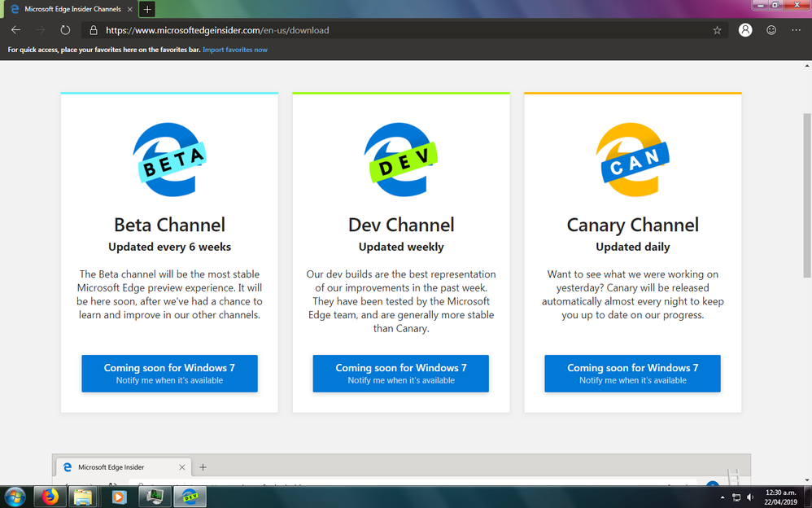Click 'Updated weekly' text
Screen dimensions: 812x508
click(x=401, y=247)
